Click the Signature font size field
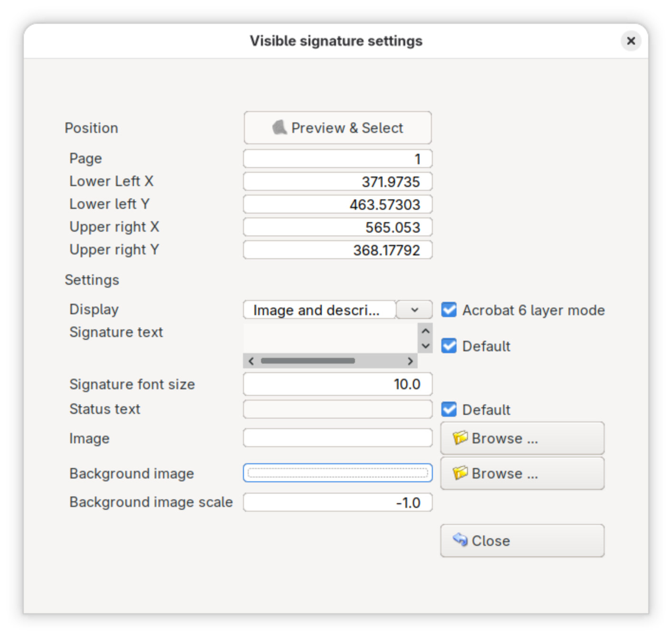This screenshot has width=672, height=637. click(337, 384)
